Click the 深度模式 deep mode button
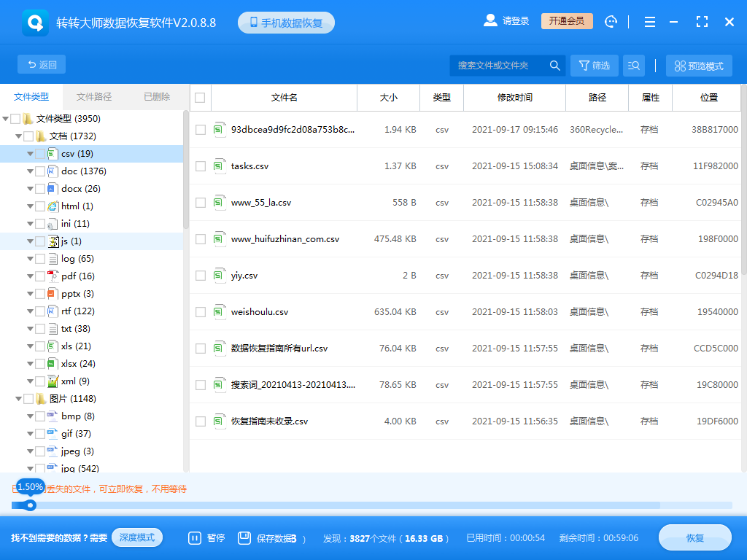Viewport: 747px width, 560px height. (137, 536)
